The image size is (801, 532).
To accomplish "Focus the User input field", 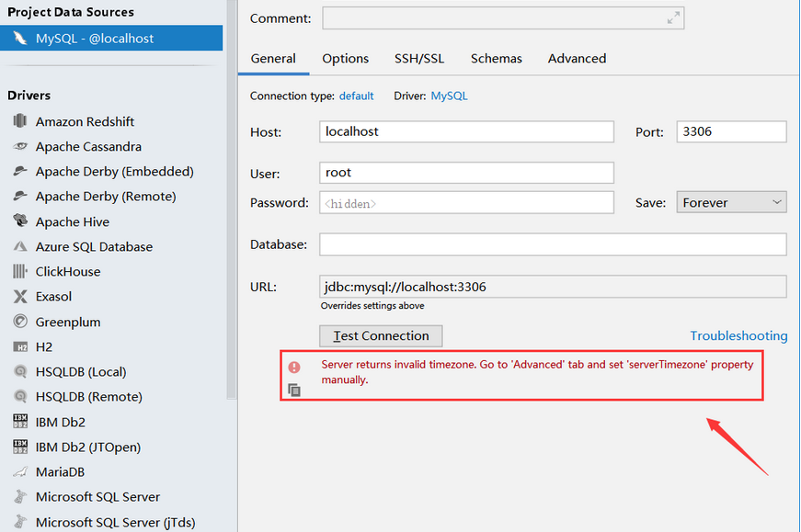I will click(466, 173).
